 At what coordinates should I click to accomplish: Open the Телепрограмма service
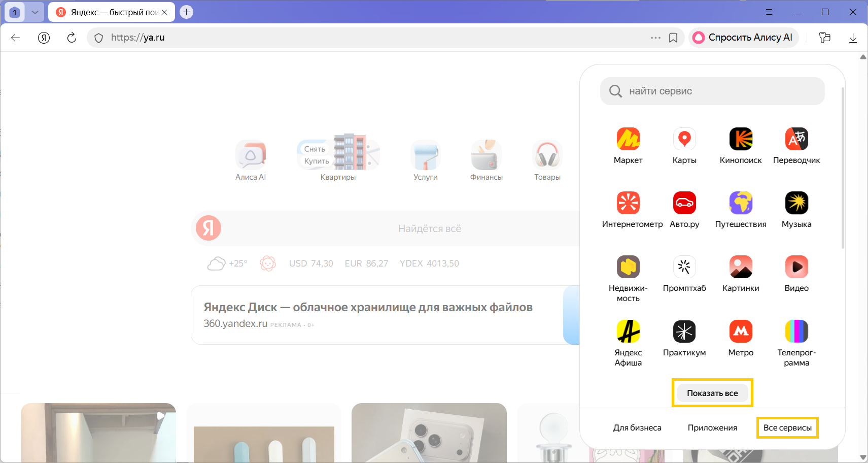point(796,343)
